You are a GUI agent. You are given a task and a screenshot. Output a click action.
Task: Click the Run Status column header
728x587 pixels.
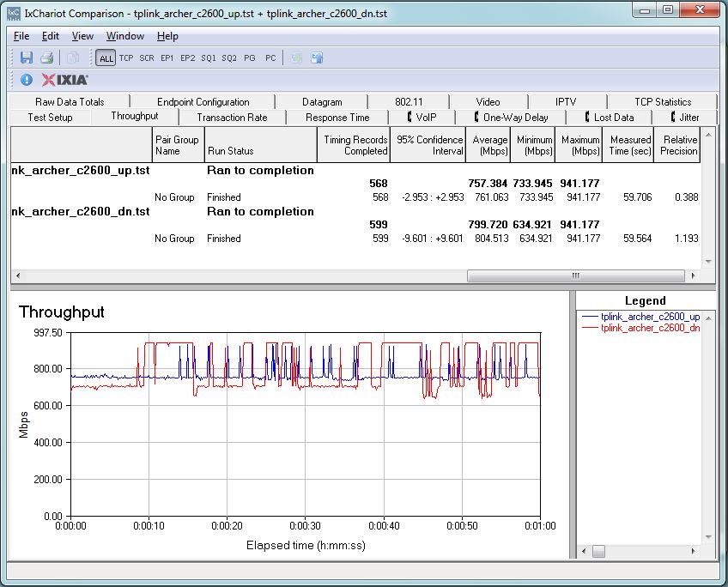260,145
